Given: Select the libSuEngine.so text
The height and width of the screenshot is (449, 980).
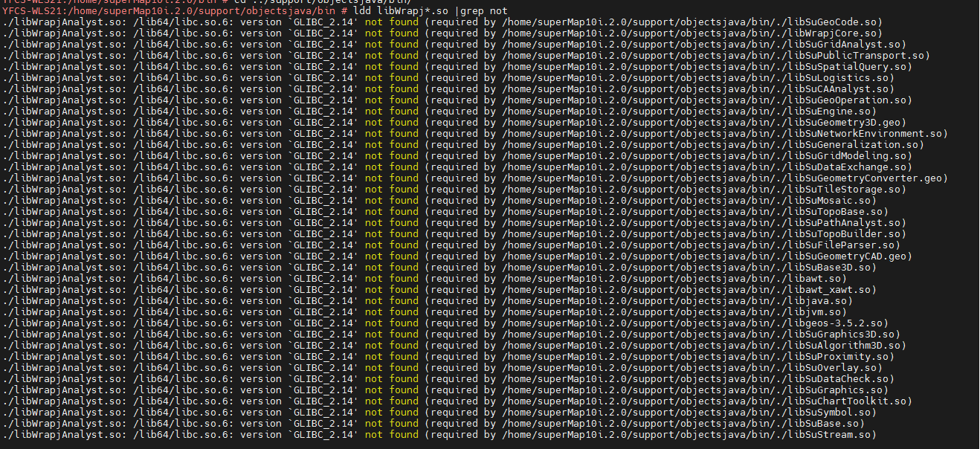Looking at the screenshot, I should point(829,112).
